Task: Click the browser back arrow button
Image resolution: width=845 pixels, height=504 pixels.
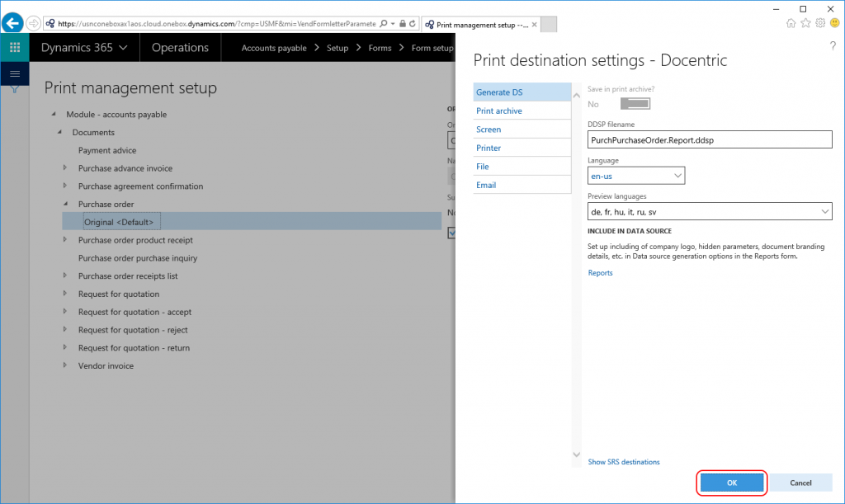Action: point(12,23)
